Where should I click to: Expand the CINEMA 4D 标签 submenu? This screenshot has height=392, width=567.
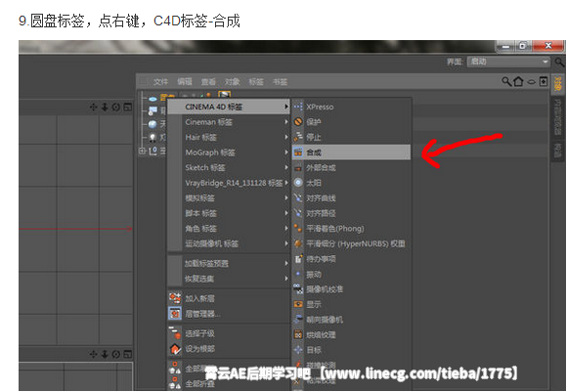coord(229,107)
